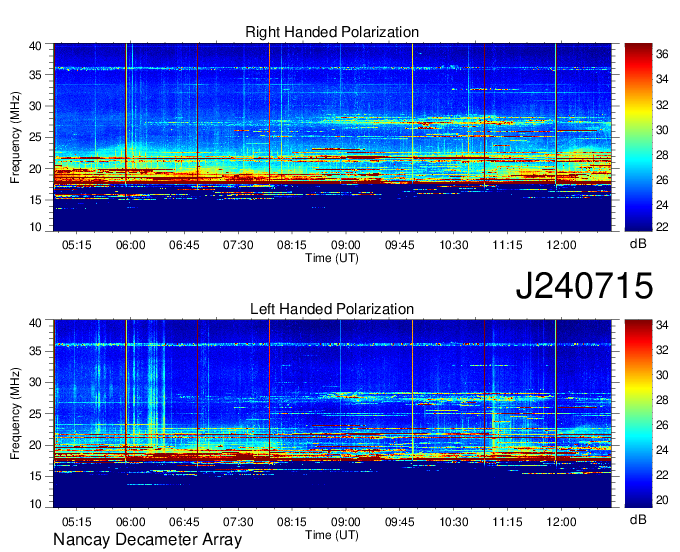Click the 28 value on Right Handed colorbar
Screen dimensions: 680x552
(662, 155)
